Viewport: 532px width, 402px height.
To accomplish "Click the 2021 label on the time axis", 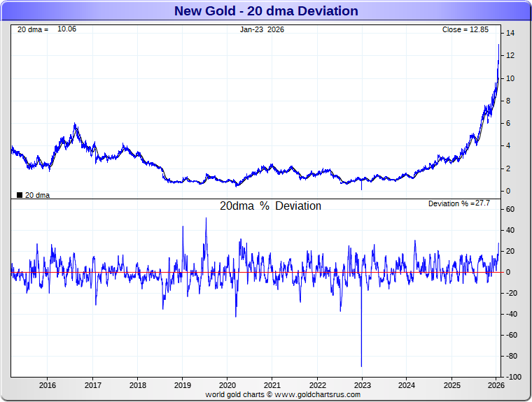I will pos(272,385).
